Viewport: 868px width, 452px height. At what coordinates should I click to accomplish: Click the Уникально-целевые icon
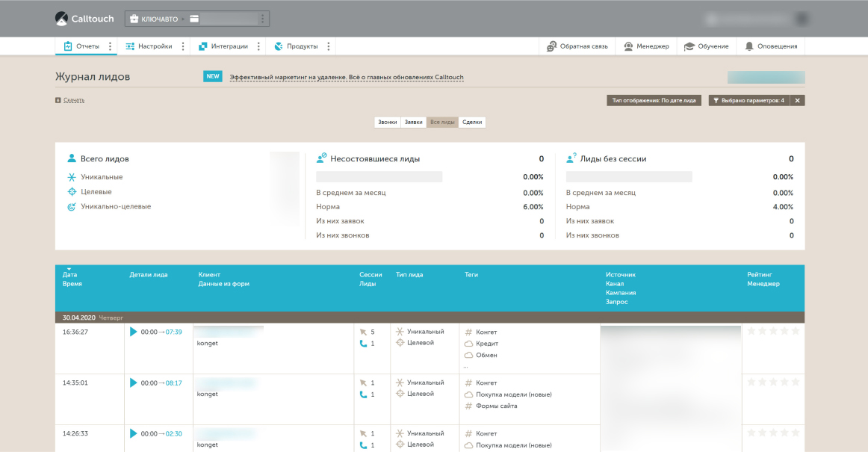click(72, 207)
